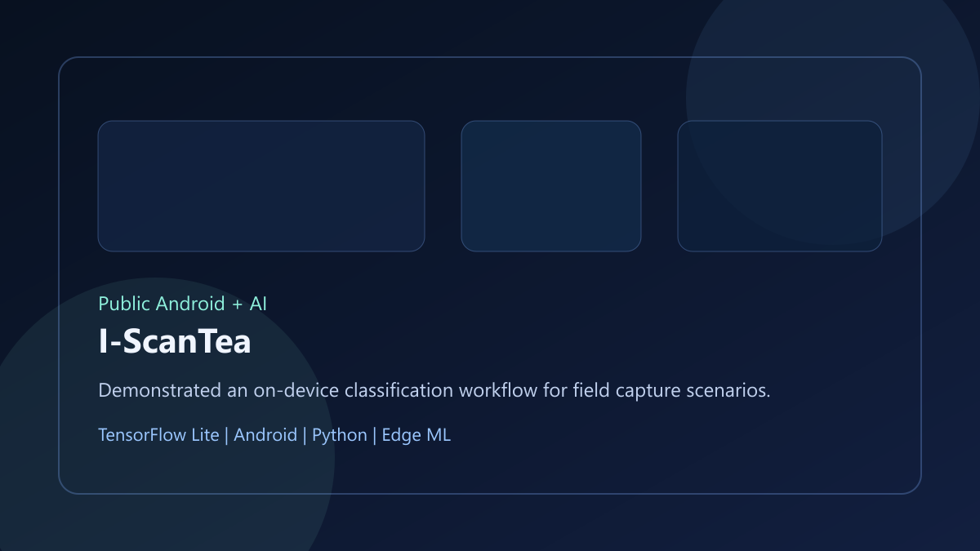
Task: Open the large left preview panel
Action: click(261, 186)
